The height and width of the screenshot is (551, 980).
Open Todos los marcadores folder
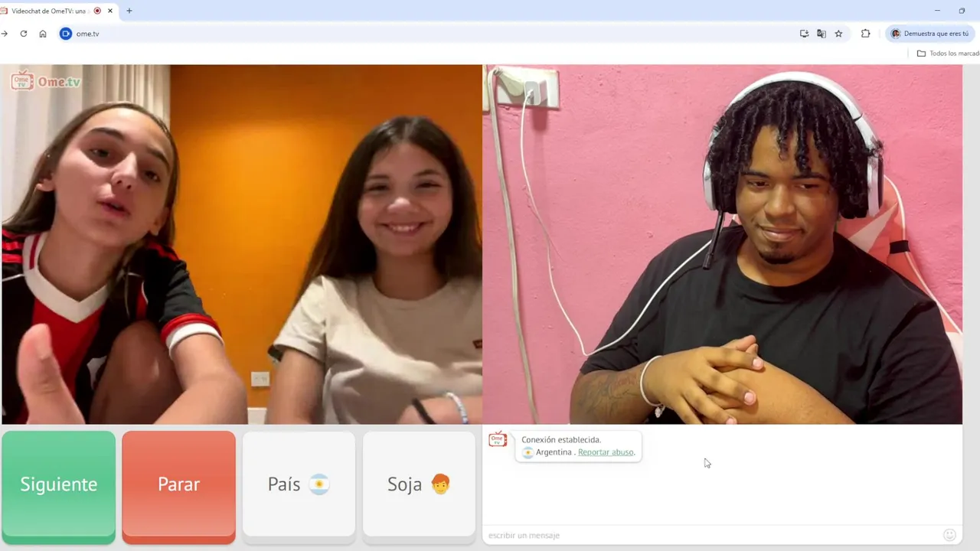pyautogui.click(x=948, y=54)
